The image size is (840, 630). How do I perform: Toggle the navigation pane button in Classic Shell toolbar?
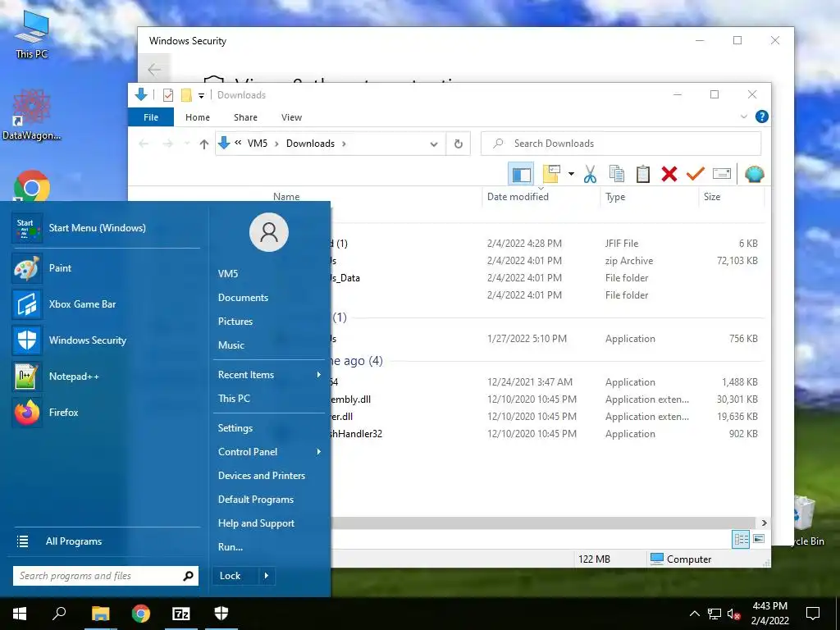[x=521, y=174]
